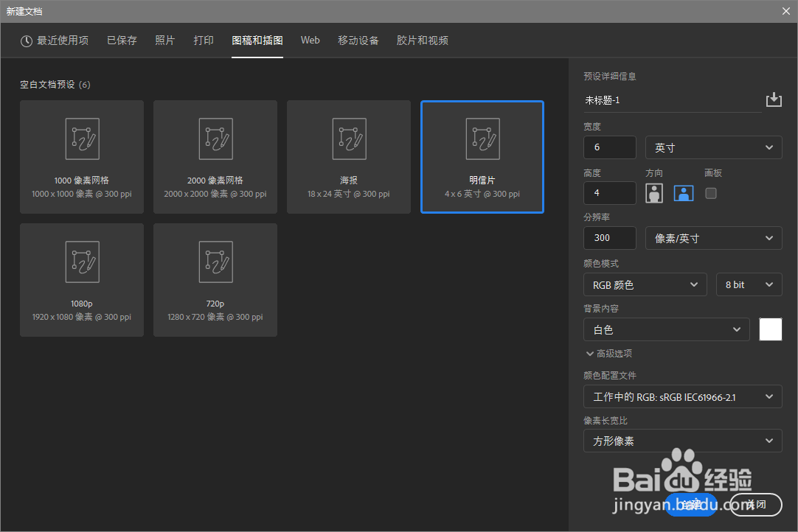The image size is (798, 532).
Task: Switch to the 图稿和插图 tab
Action: coord(257,41)
